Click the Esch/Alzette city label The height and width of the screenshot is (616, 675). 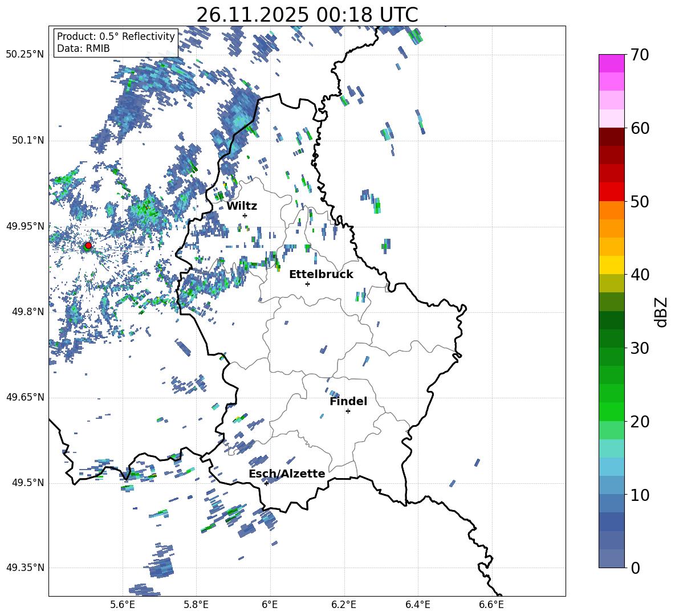(287, 474)
